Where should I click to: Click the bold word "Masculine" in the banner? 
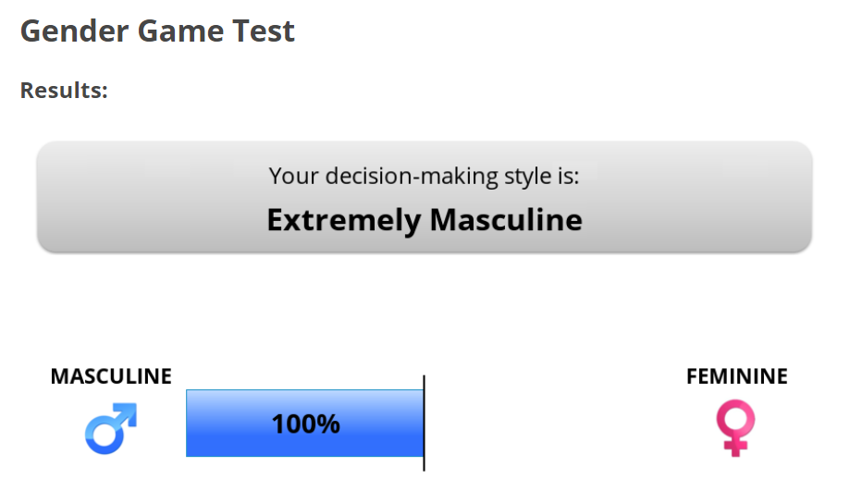point(506,220)
